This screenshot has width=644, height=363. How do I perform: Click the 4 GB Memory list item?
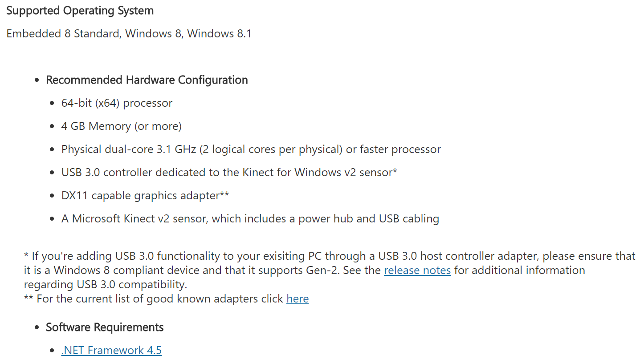click(x=122, y=126)
